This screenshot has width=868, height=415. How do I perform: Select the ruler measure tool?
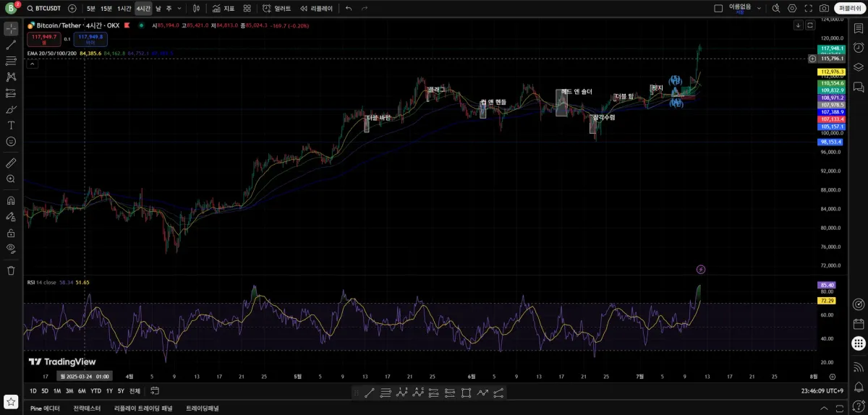pos(11,163)
